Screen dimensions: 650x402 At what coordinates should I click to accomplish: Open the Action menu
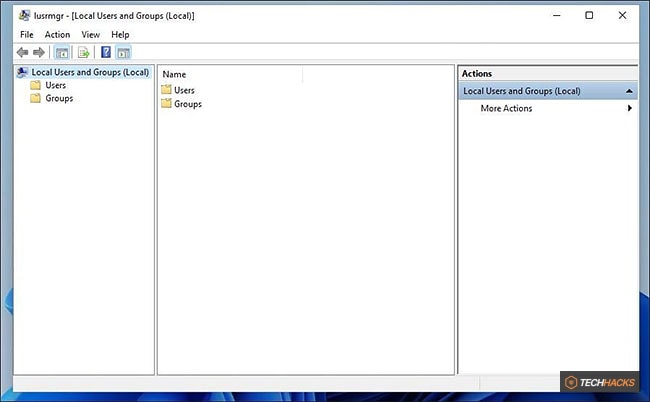point(57,35)
